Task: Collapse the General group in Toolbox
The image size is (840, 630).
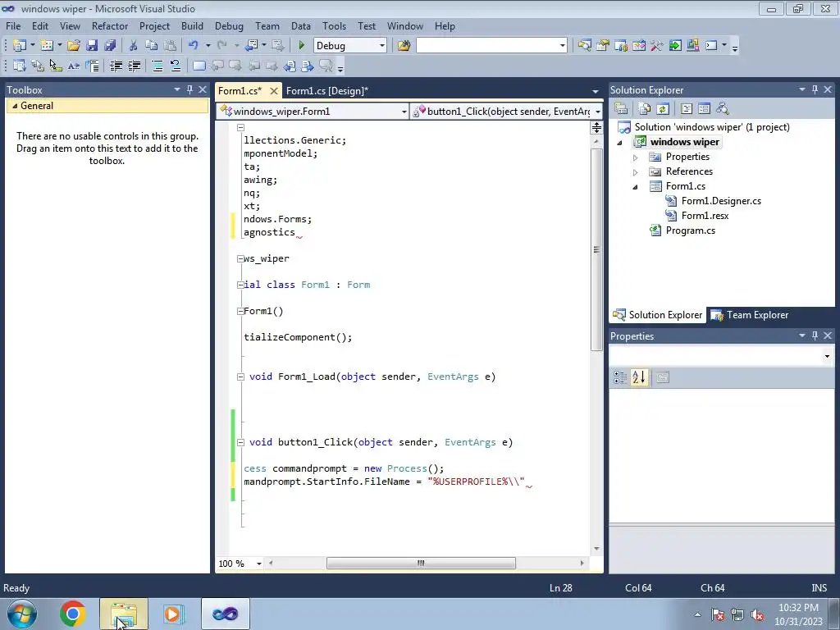Action: [x=15, y=106]
